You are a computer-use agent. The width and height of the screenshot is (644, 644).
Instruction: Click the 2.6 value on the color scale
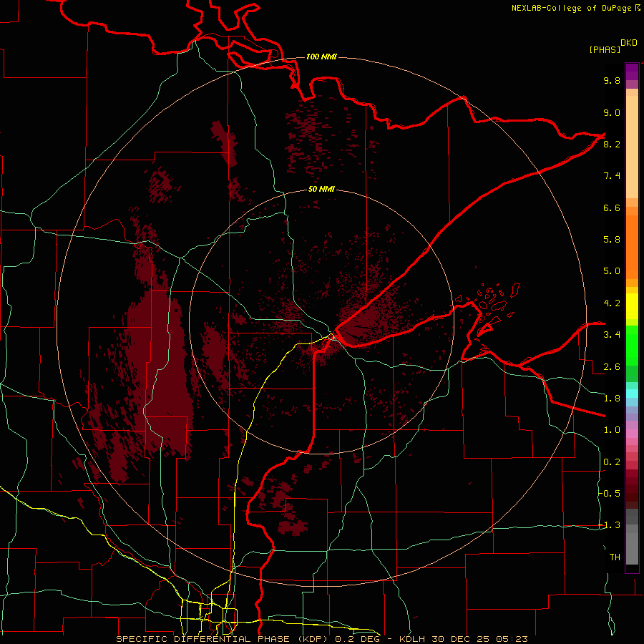point(612,367)
